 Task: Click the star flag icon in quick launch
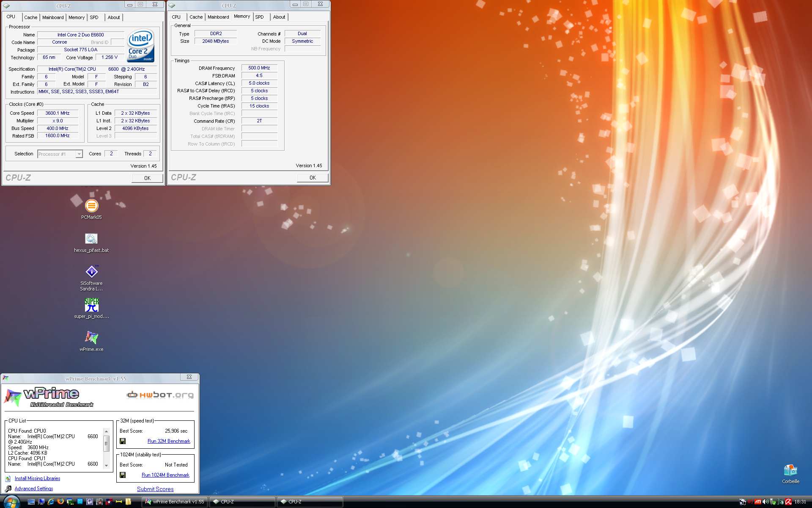(109, 502)
